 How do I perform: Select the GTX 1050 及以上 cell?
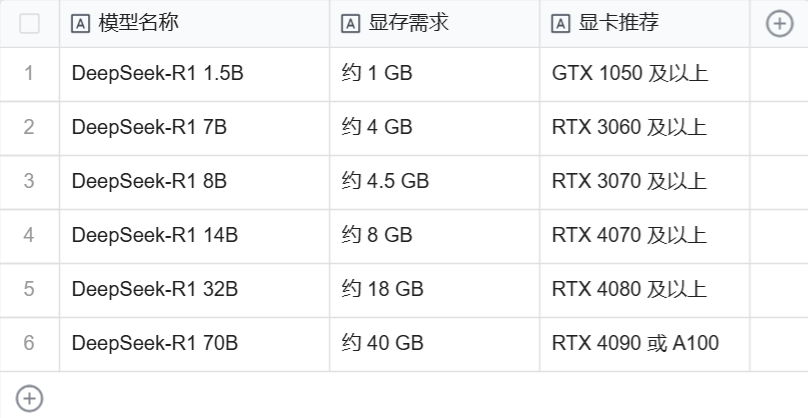pos(644,73)
